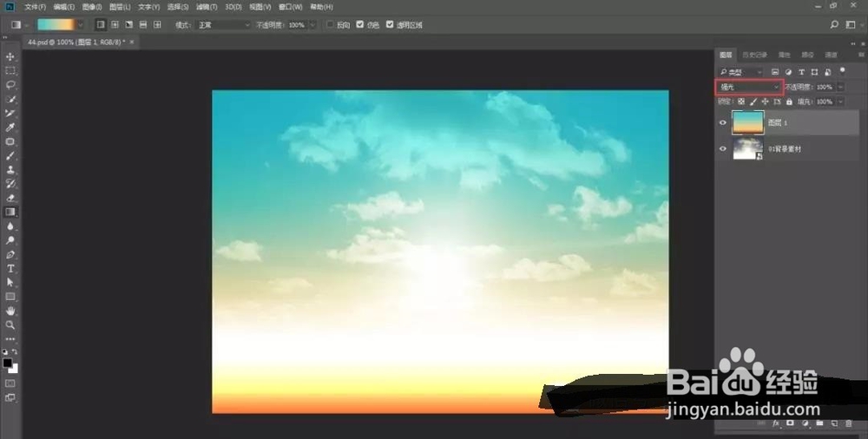Image resolution: width=868 pixels, height=439 pixels.
Task: Open the 文件(F) menu
Action: click(x=36, y=7)
